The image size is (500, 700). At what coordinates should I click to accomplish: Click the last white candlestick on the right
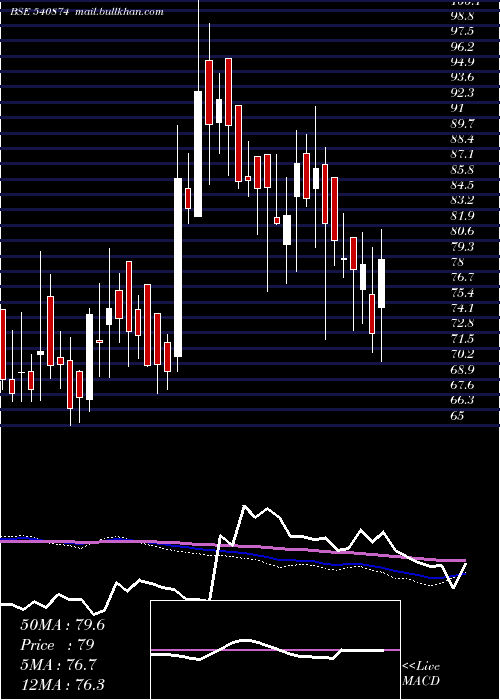(382, 283)
